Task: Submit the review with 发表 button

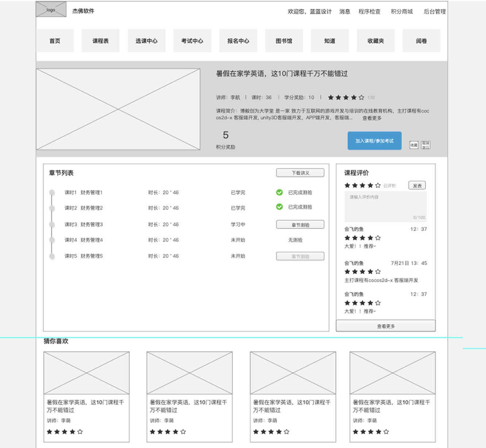Action: click(417, 186)
